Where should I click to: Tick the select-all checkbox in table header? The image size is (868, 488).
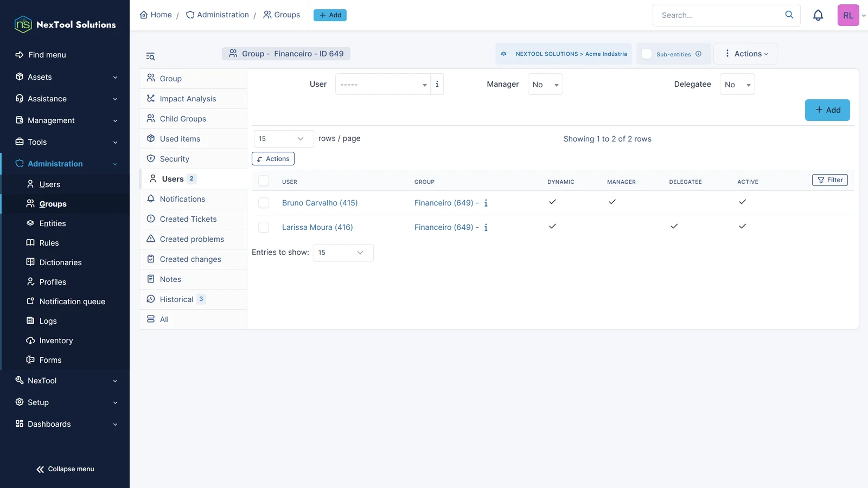(264, 181)
